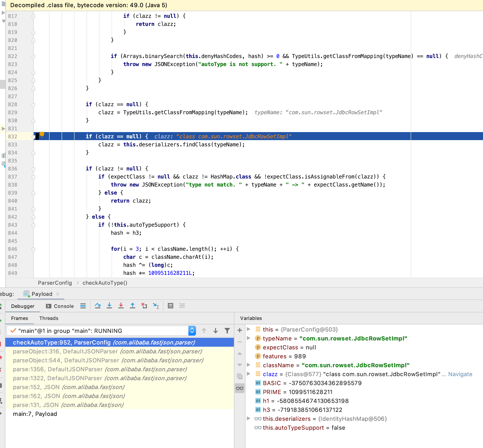The width and height of the screenshot is (483, 448).
Task: Click the Next Frame down arrow
Action: [x=216, y=331]
